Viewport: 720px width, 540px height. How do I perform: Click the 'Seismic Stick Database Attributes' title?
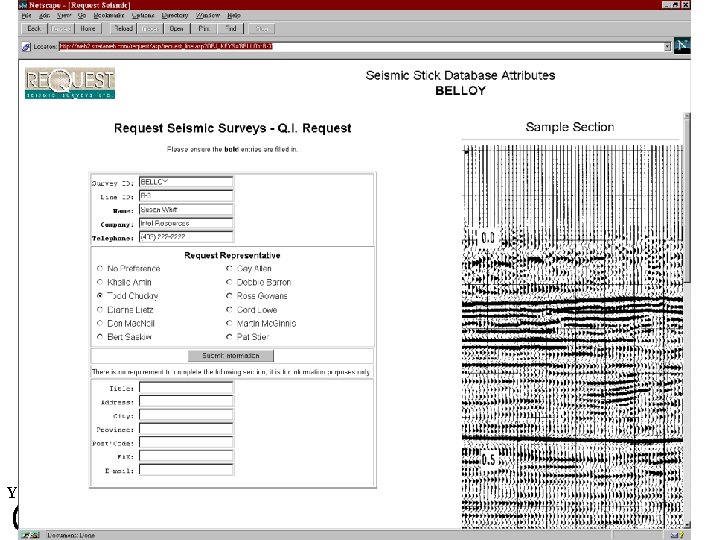click(460, 75)
